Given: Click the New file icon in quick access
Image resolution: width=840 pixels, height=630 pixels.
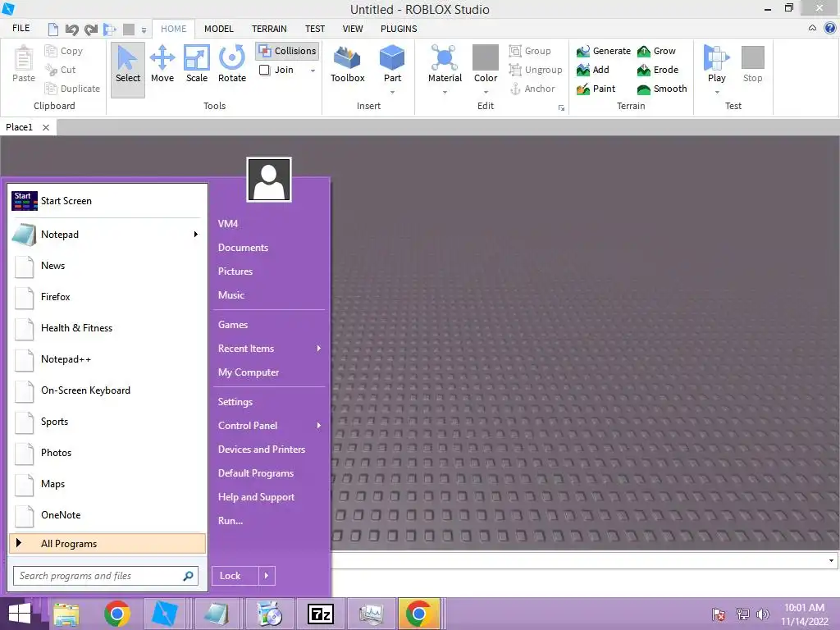Looking at the screenshot, I should point(52,29).
